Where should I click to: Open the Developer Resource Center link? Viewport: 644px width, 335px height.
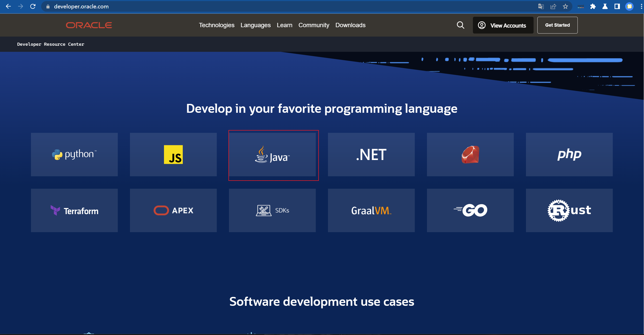click(51, 44)
